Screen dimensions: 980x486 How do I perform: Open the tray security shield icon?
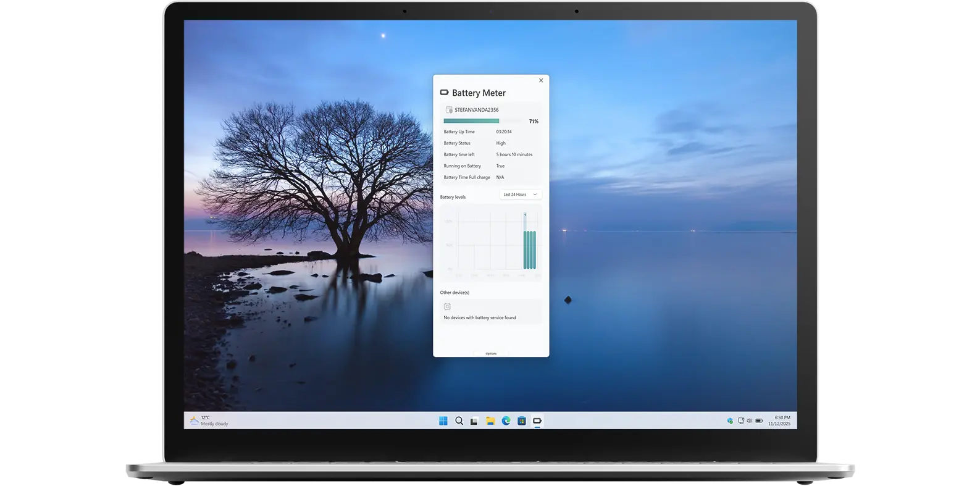click(730, 421)
